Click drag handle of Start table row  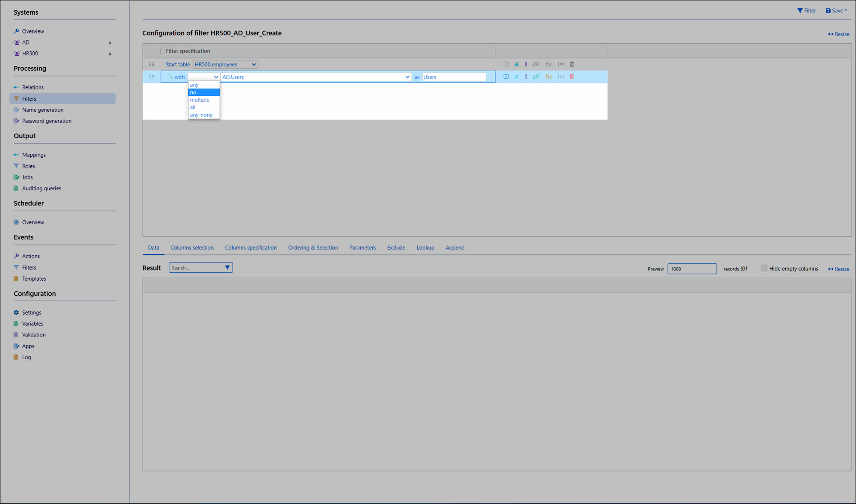(x=152, y=64)
